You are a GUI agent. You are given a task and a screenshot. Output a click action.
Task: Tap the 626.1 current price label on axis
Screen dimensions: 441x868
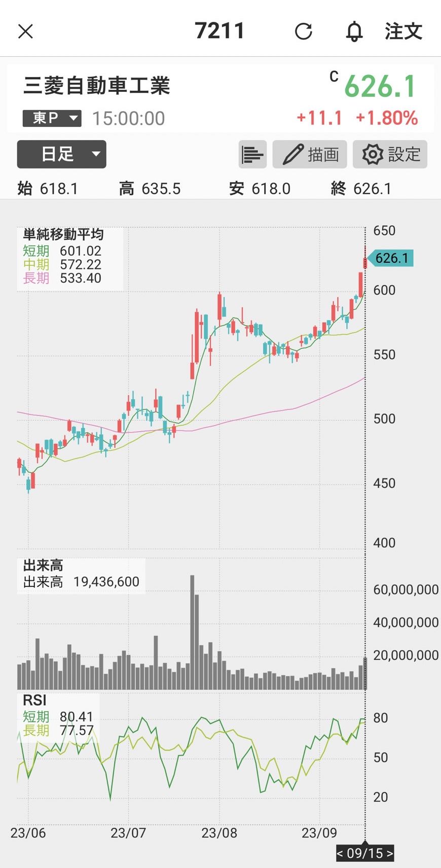click(x=390, y=258)
